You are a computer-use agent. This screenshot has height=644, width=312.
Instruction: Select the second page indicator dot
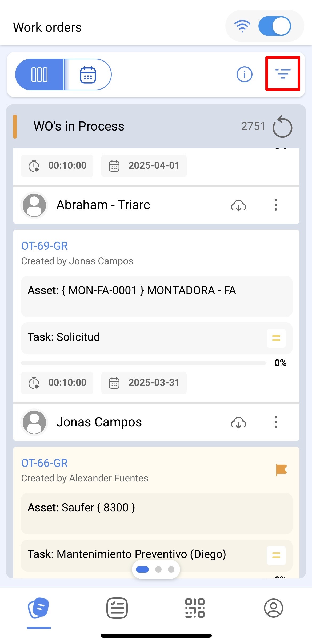(158, 569)
